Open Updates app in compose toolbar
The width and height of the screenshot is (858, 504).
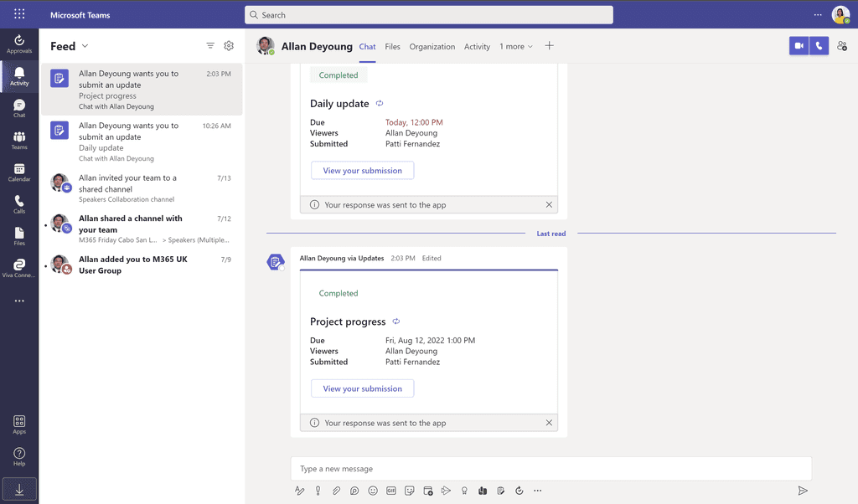(x=501, y=491)
